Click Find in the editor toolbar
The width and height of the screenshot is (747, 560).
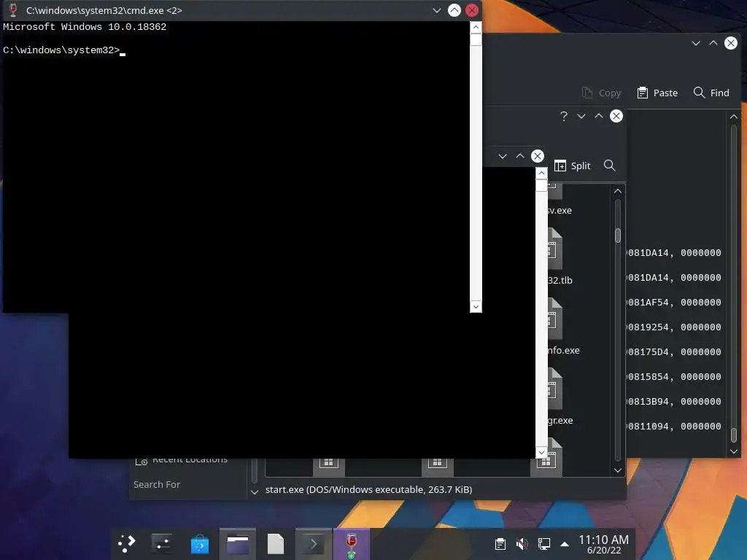[711, 93]
